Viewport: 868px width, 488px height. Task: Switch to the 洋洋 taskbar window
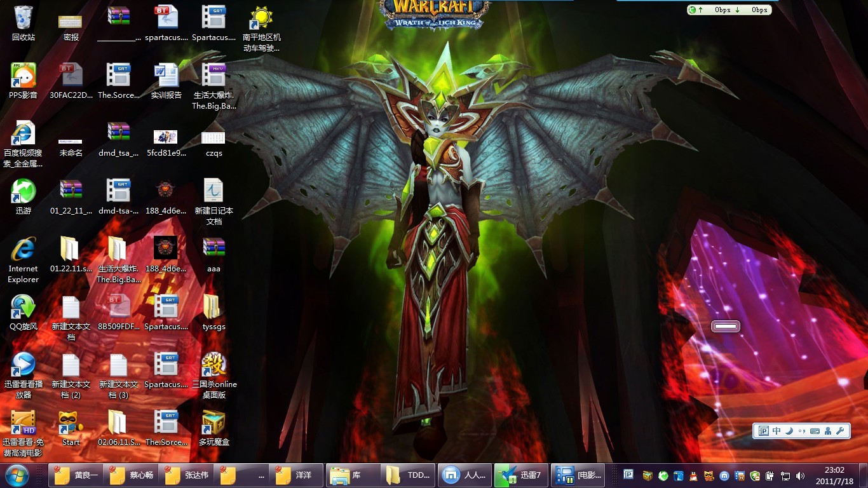[x=297, y=475]
